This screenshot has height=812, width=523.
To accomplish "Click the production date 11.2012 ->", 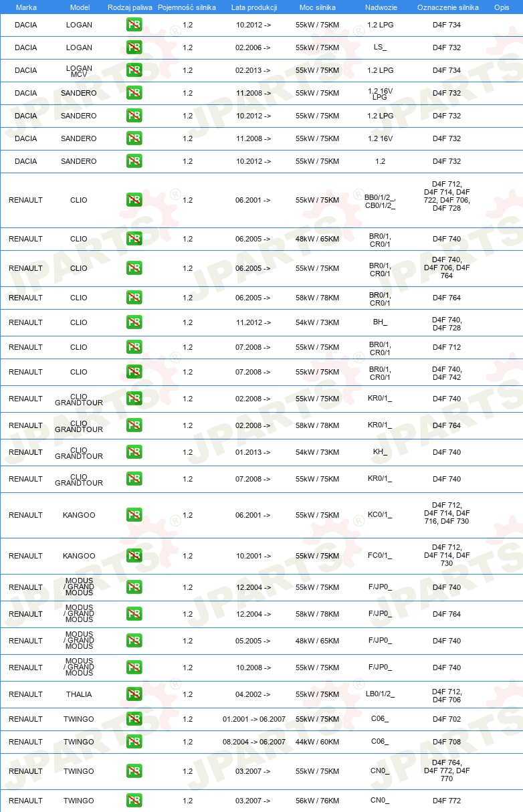I will [x=253, y=322].
